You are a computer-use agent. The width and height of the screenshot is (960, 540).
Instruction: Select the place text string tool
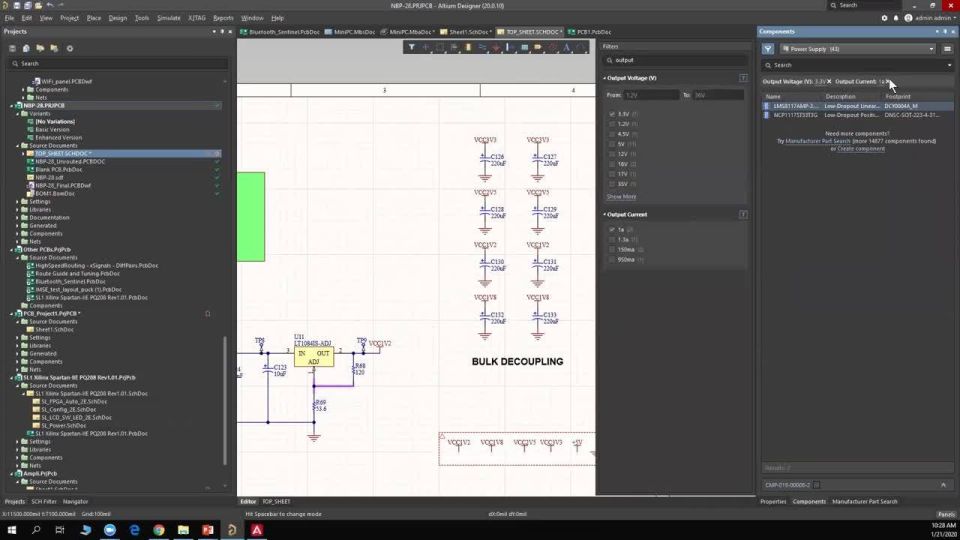567,47
